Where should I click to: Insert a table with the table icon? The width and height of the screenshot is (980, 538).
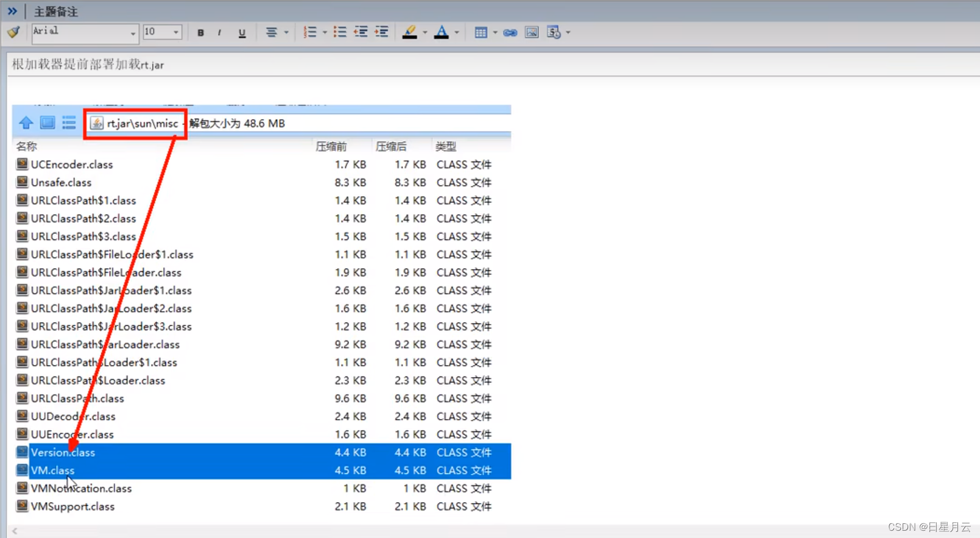coord(481,33)
